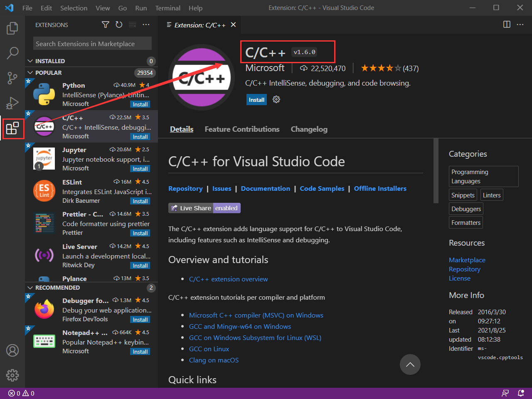Clear extensions search results icon
Screen dimensions: 532x399
[x=133, y=25]
